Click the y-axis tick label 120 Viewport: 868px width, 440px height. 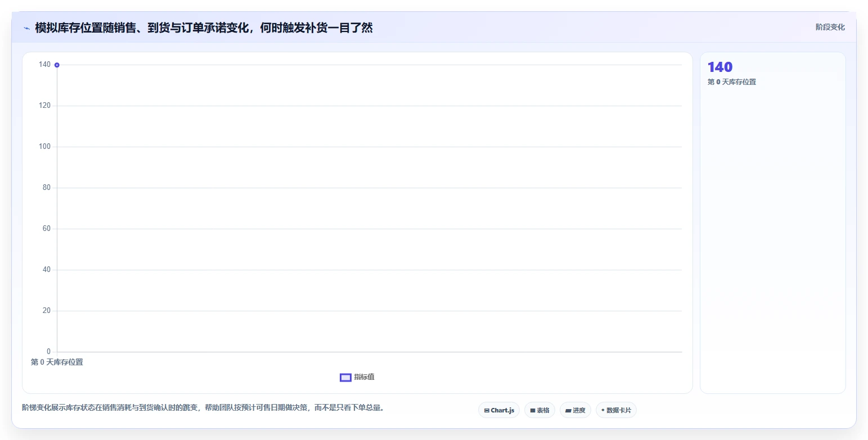click(44, 106)
